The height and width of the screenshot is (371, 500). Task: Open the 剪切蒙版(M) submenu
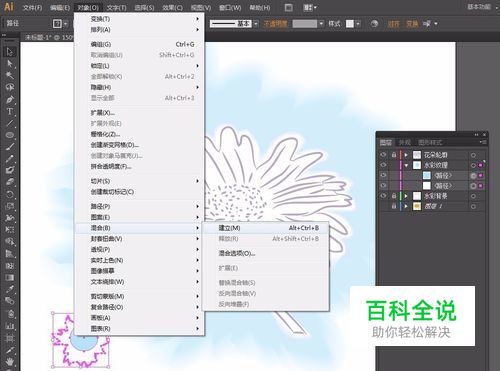(139, 296)
